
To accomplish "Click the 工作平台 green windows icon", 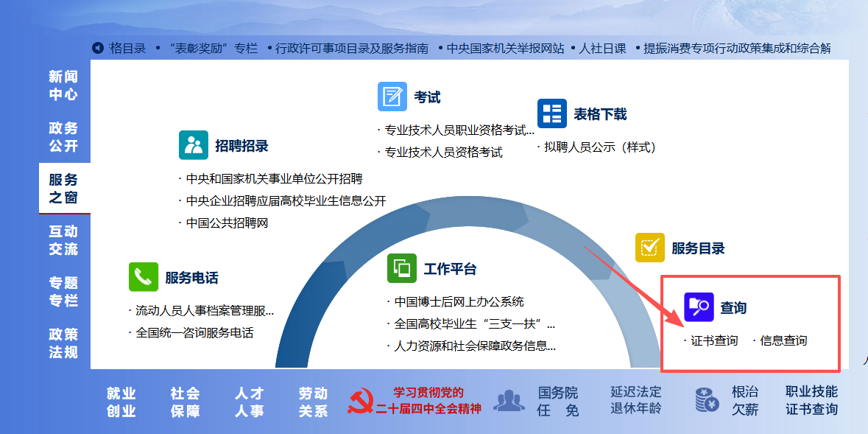I will (x=402, y=268).
